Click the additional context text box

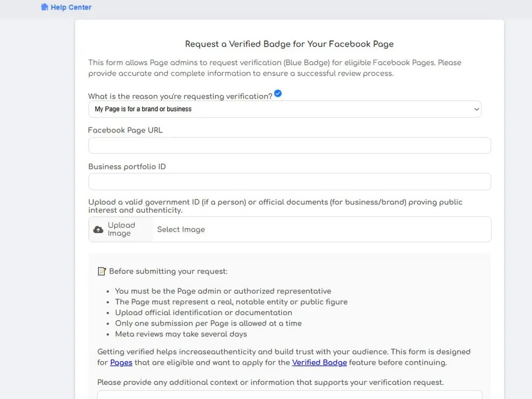coord(290,395)
